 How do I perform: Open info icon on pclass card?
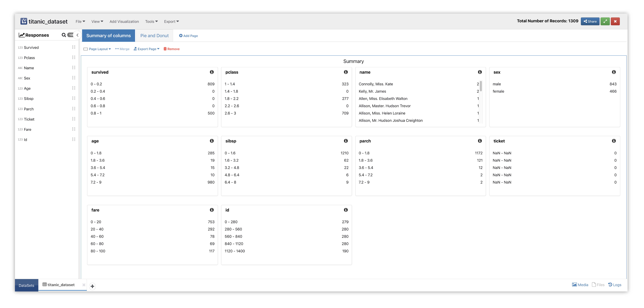[x=346, y=72]
